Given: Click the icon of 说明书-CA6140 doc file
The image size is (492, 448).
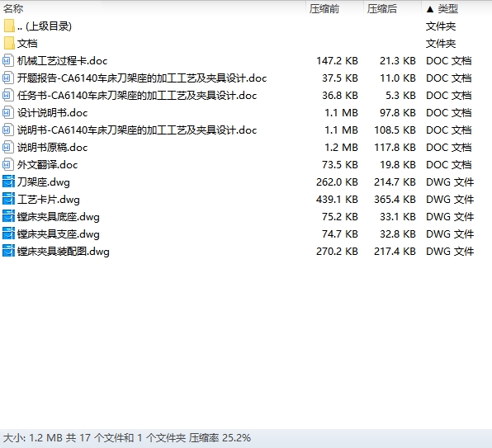Looking at the screenshot, I should [x=8, y=130].
